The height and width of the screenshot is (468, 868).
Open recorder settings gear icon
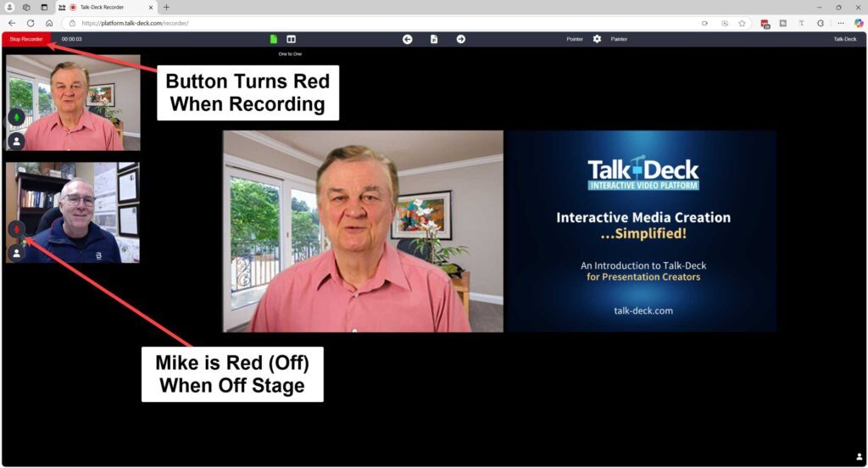(597, 39)
